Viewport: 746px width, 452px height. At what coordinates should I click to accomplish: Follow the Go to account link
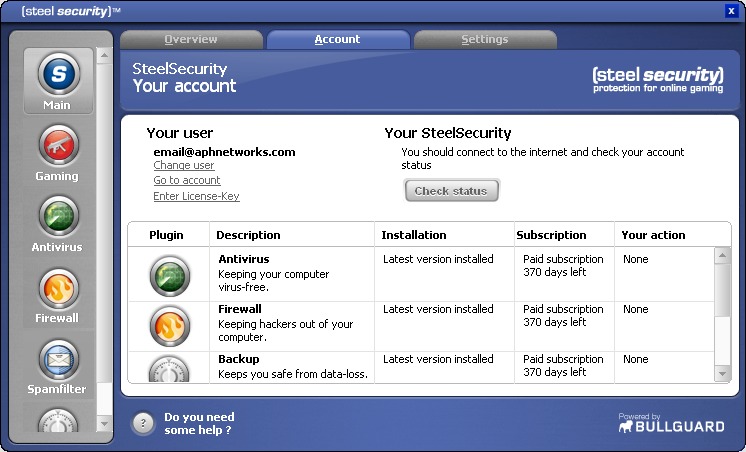point(187,181)
